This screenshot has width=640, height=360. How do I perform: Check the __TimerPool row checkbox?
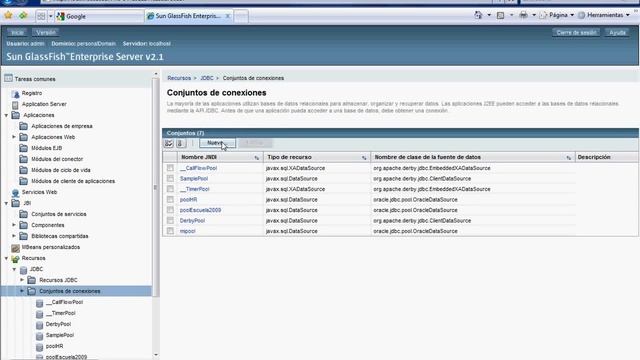coord(170,189)
